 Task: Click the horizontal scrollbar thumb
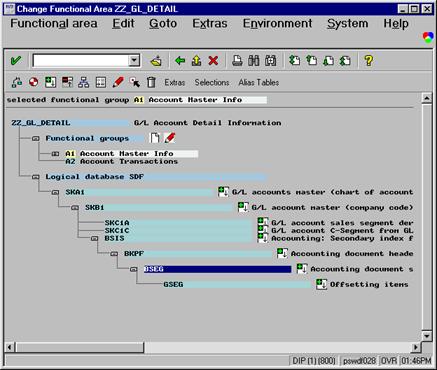pos(79,347)
